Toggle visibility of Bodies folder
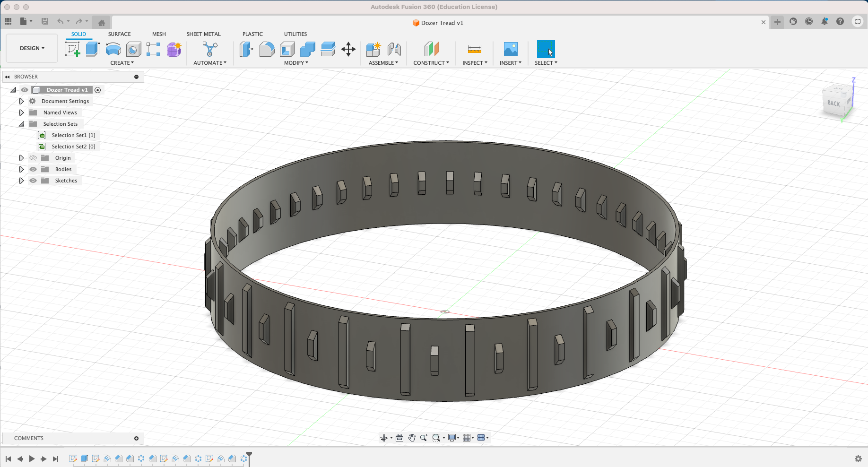This screenshot has width=868, height=467. click(33, 169)
